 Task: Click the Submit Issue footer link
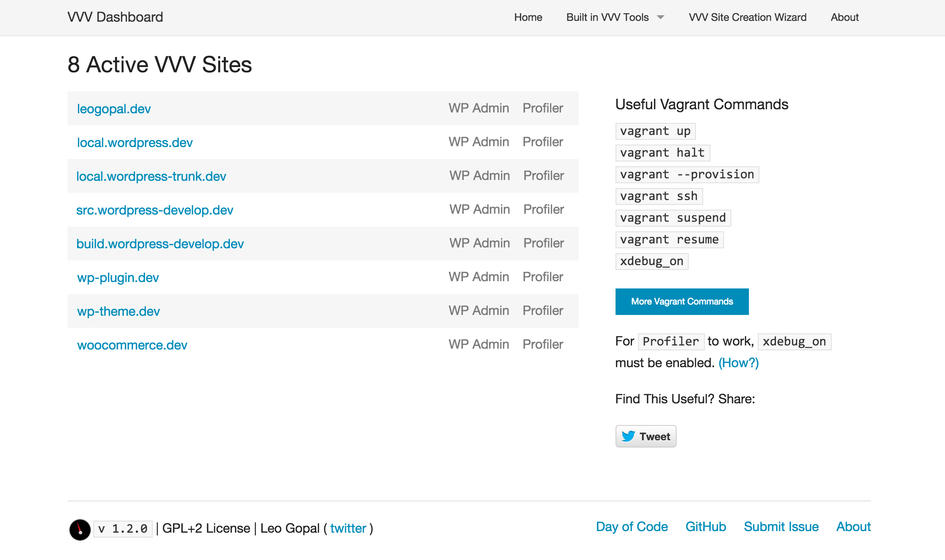pos(781,527)
